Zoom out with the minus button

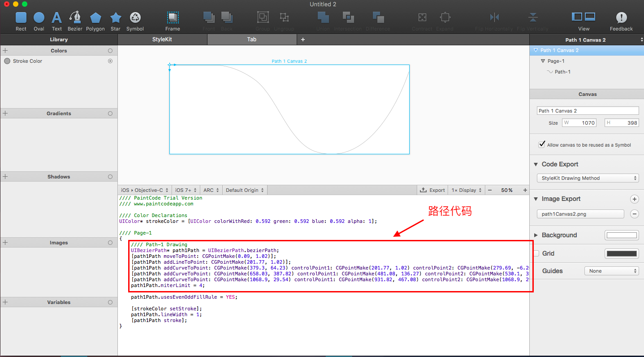click(490, 190)
